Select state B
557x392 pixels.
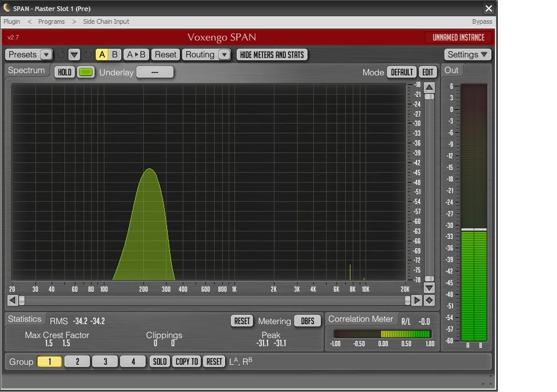(115, 55)
